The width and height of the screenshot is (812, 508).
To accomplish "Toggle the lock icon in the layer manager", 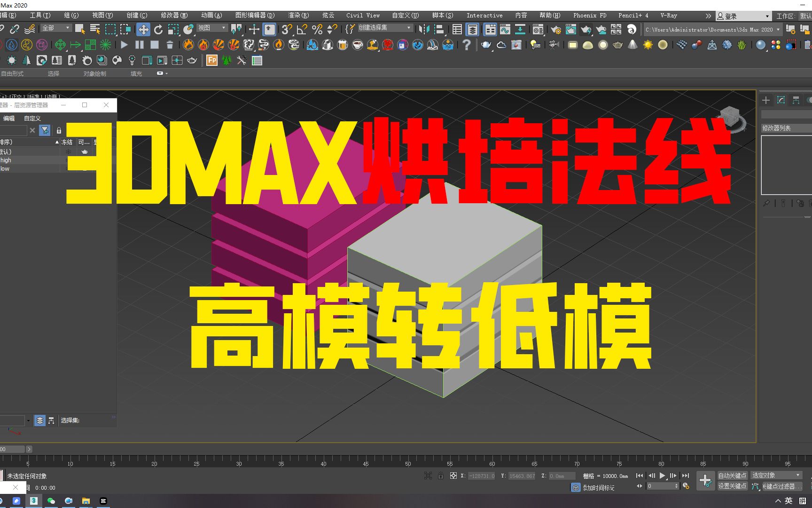I will coord(59,130).
